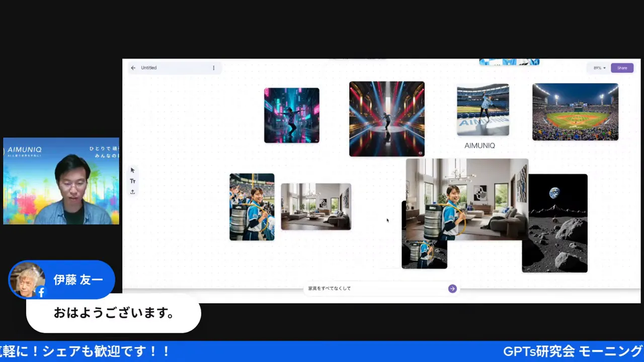Select the stage spotlight dancer image
This screenshot has width=644, height=362.
click(386, 119)
